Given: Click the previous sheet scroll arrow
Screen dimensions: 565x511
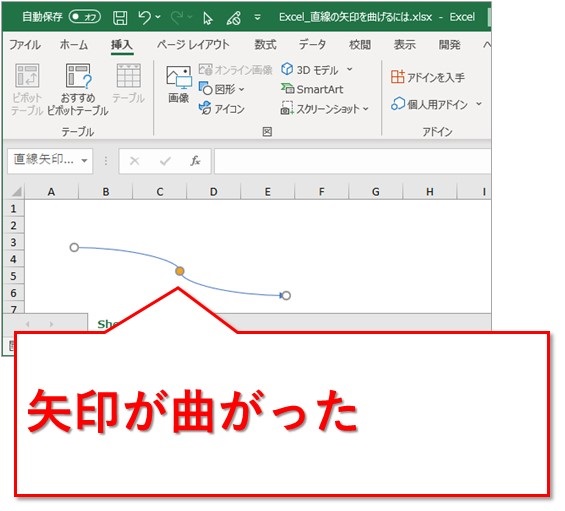Looking at the screenshot, I should [x=28, y=324].
